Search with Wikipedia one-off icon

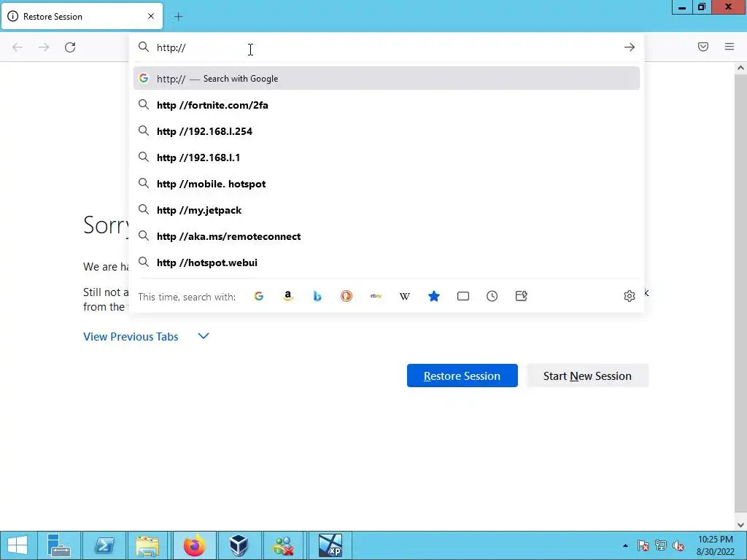point(404,296)
